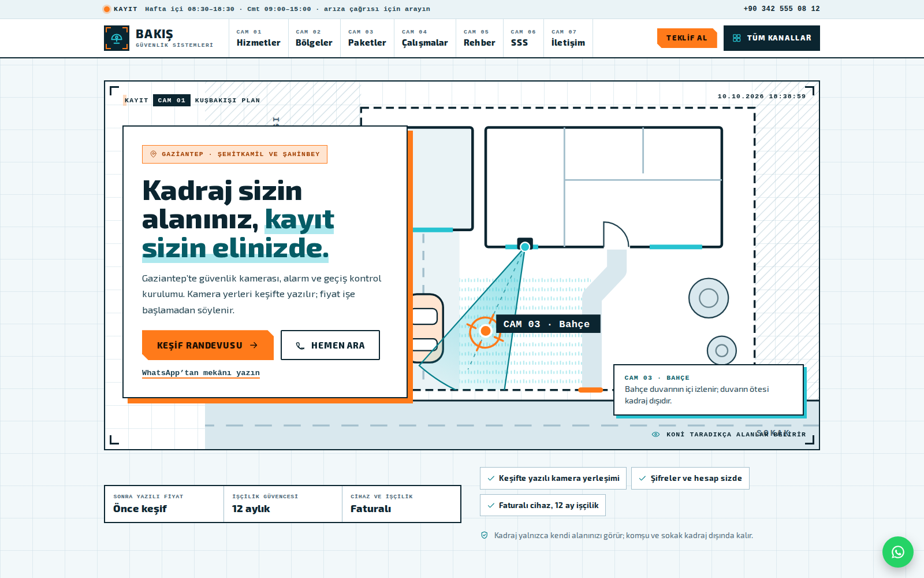The height and width of the screenshot is (578, 924).
Task: Click the Hemen Ara button
Action: tap(330, 345)
